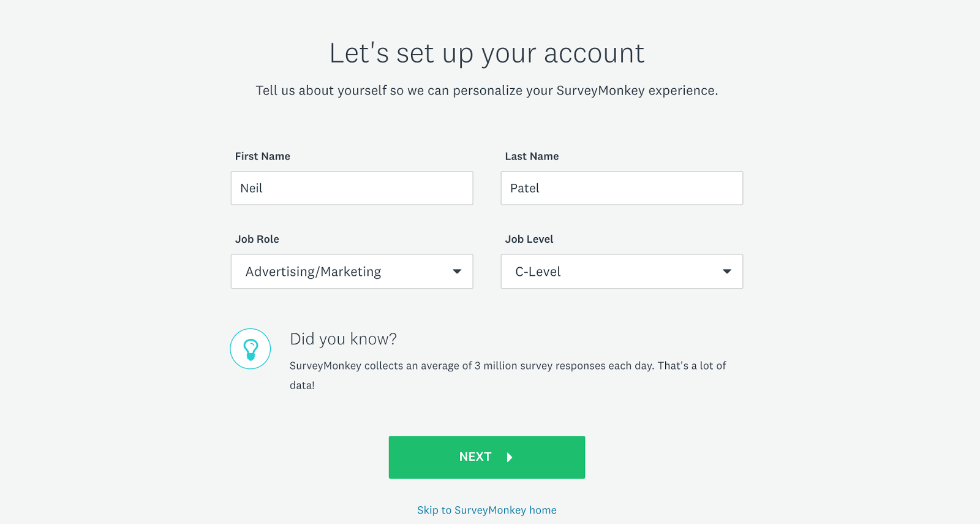
Task: Click the Job Role label
Action: click(257, 239)
